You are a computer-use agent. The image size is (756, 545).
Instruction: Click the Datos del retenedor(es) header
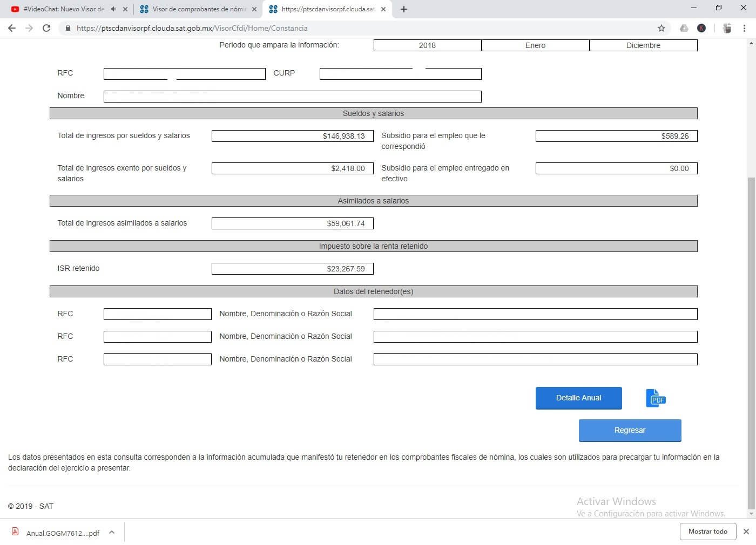tap(373, 291)
